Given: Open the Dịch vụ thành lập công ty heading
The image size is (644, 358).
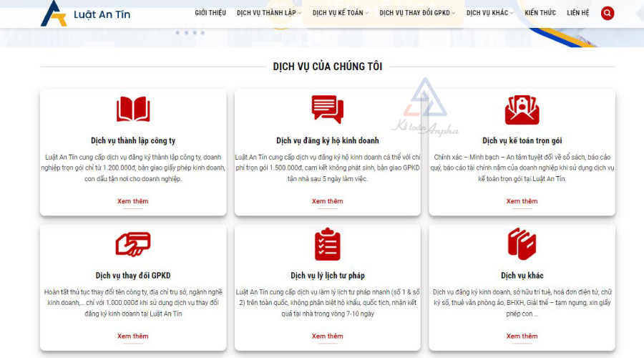Looking at the screenshot, I should 133,140.
